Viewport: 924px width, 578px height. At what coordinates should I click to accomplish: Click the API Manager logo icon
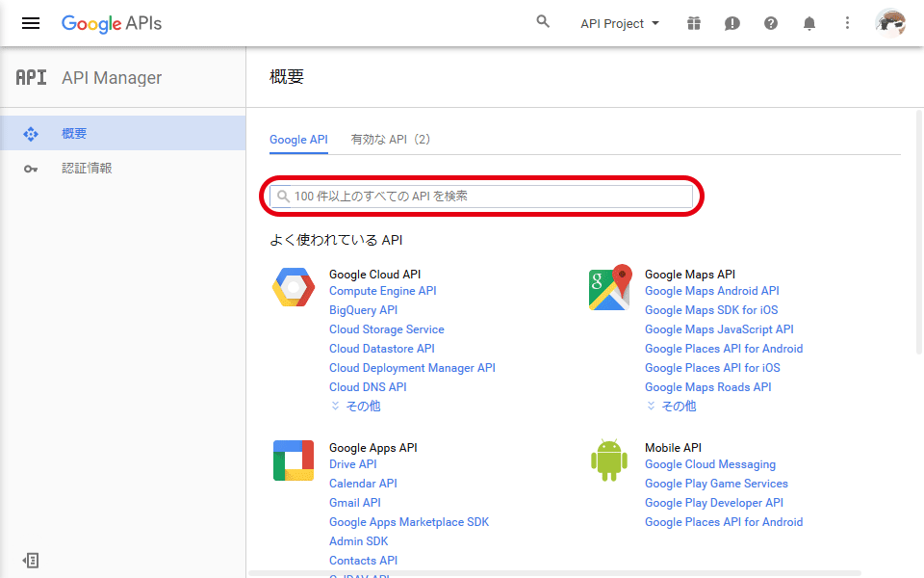point(31,77)
